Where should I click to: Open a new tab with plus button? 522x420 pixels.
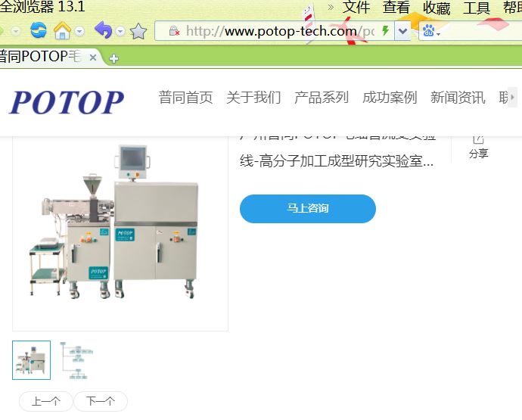pos(113,58)
